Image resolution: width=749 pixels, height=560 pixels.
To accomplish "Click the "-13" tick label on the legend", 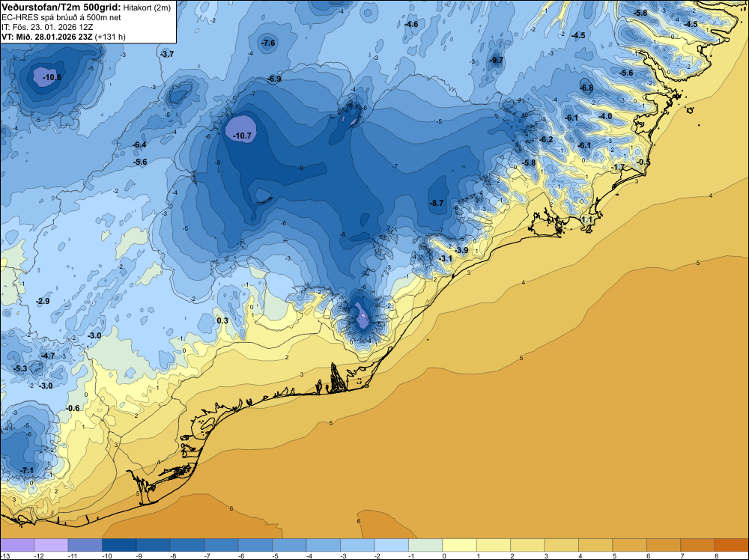I will 4,556.
